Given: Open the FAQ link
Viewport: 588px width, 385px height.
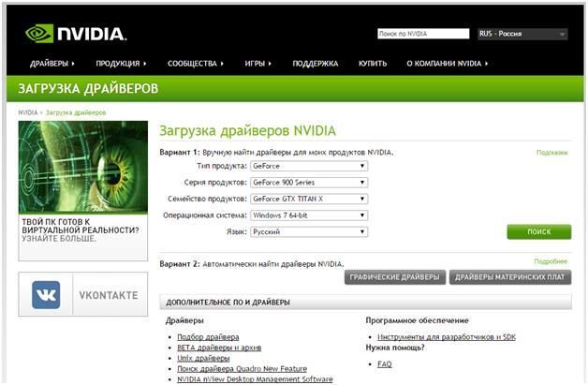Looking at the screenshot, I should click(x=385, y=364).
